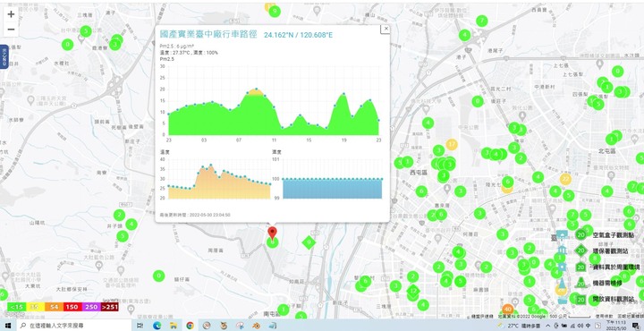Select the orange 40 sensor marker
The height and width of the screenshot is (331, 644).
(x=508, y=310)
